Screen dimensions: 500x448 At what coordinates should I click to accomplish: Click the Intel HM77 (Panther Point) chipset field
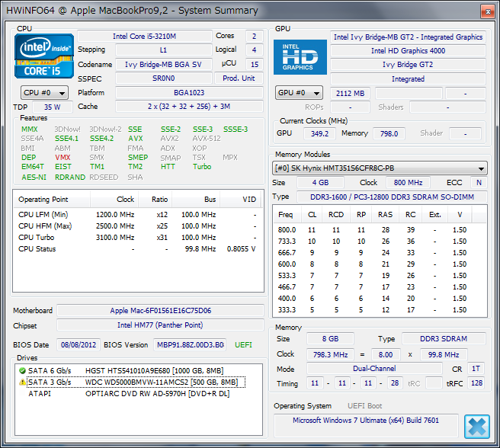pos(160,325)
